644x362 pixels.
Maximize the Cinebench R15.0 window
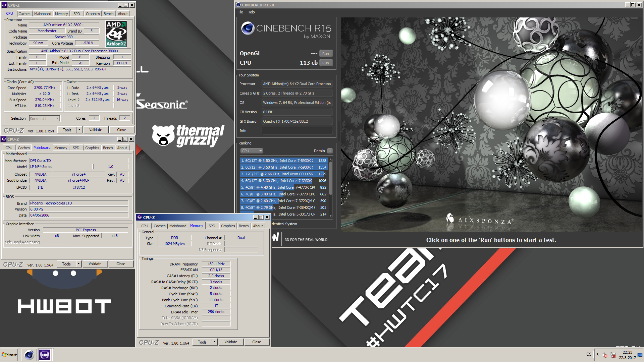633,5
